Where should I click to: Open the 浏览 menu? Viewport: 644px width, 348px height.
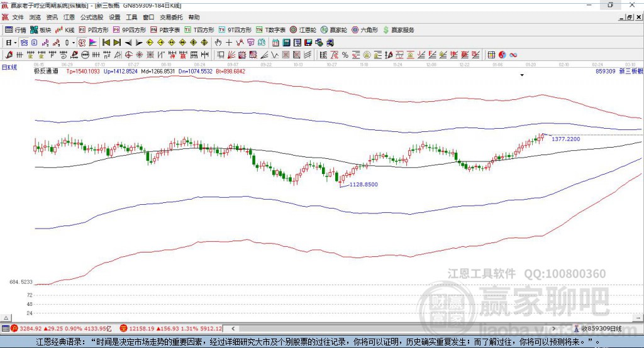(x=35, y=17)
